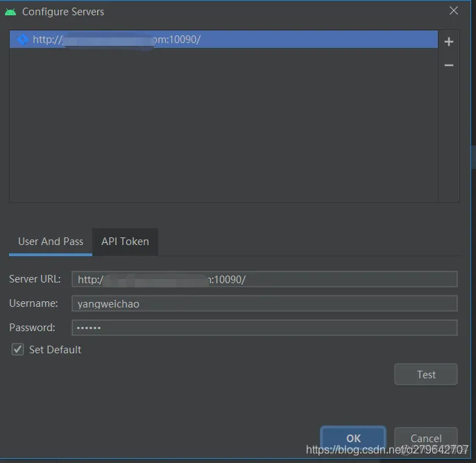Click the Server URL label

pos(35,279)
